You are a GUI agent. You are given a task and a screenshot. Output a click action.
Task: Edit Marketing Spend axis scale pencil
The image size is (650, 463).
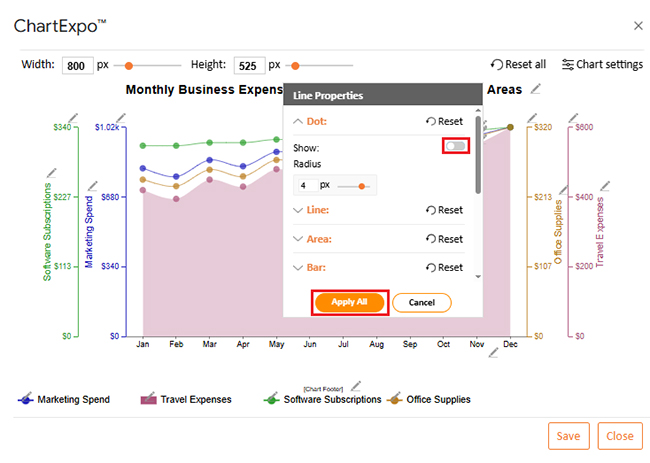click(121, 118)
